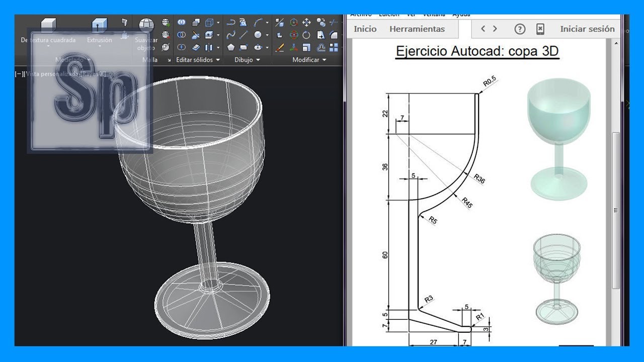Open the Ellipse tool variants dropdown arrow
The width and height of the screenshot is (644, 362).
coord(267,47)
